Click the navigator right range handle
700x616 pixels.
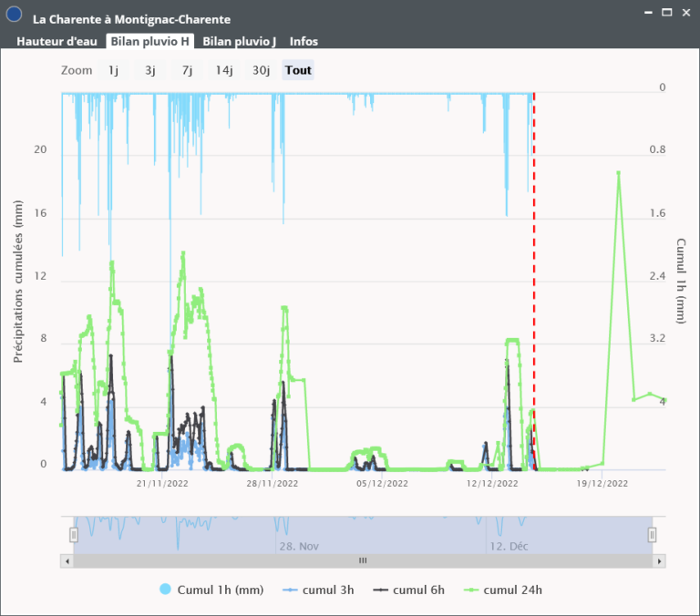click(x=652, y=535)
